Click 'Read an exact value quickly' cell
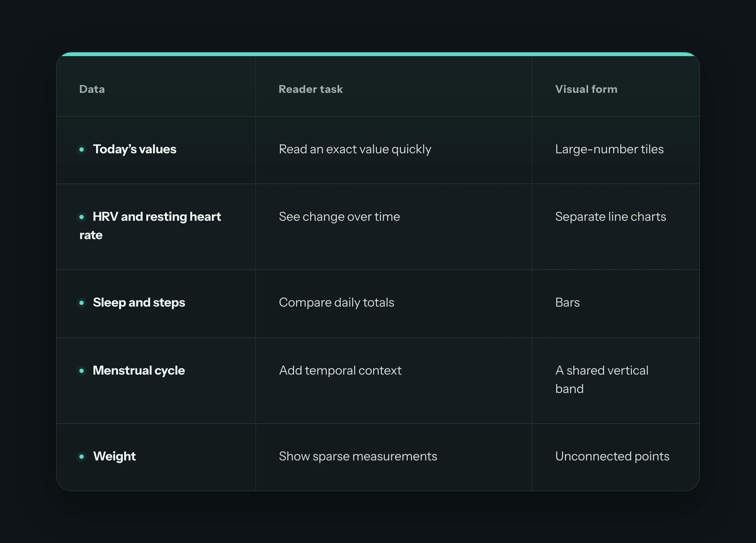The image size is (756, 543). 394,150
